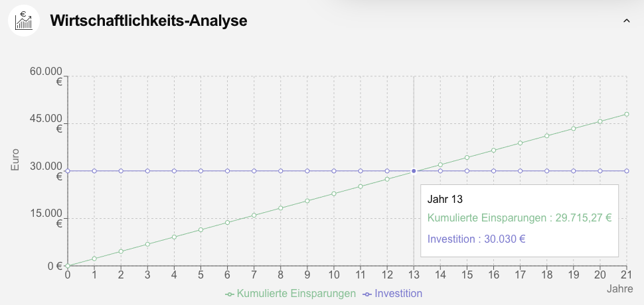
Task: Select the highlighted data point at year 13
Action: [414, 171]
